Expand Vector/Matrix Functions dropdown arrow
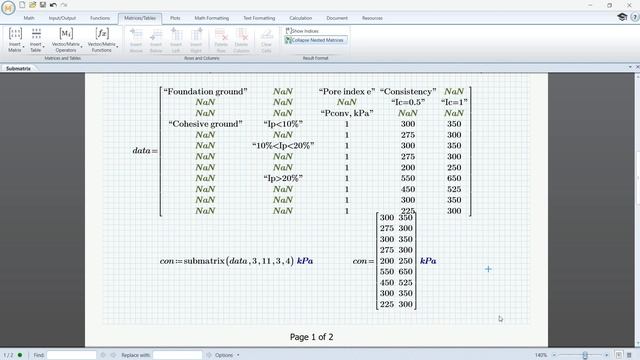The width and height of the screenshot is (640, 360). coord(117,47)
